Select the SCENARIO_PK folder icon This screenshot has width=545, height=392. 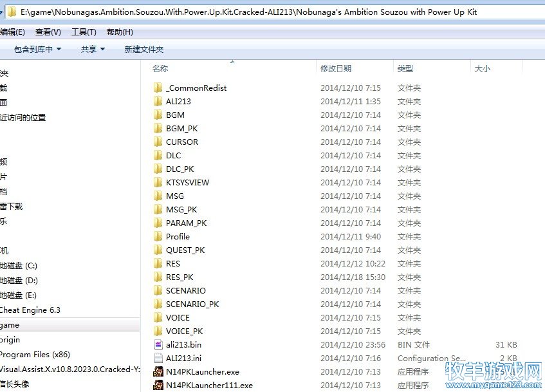[158, 304]
